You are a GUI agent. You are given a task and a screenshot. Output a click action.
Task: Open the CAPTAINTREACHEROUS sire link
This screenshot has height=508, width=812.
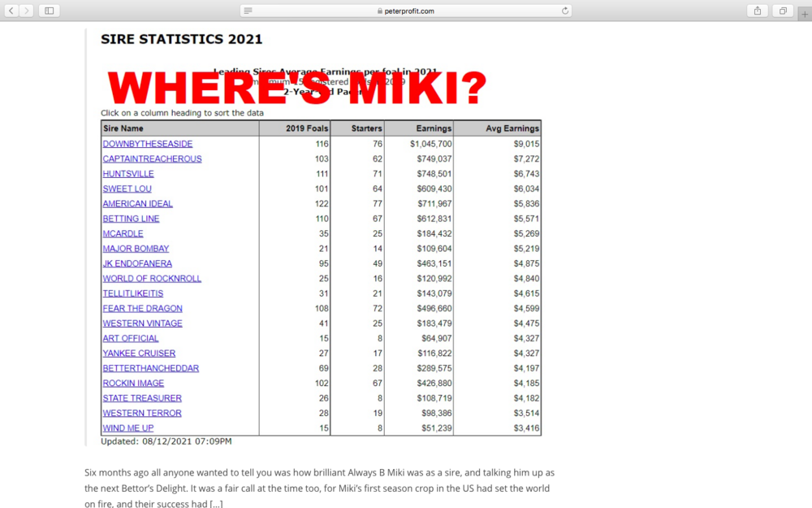(152, 158)
